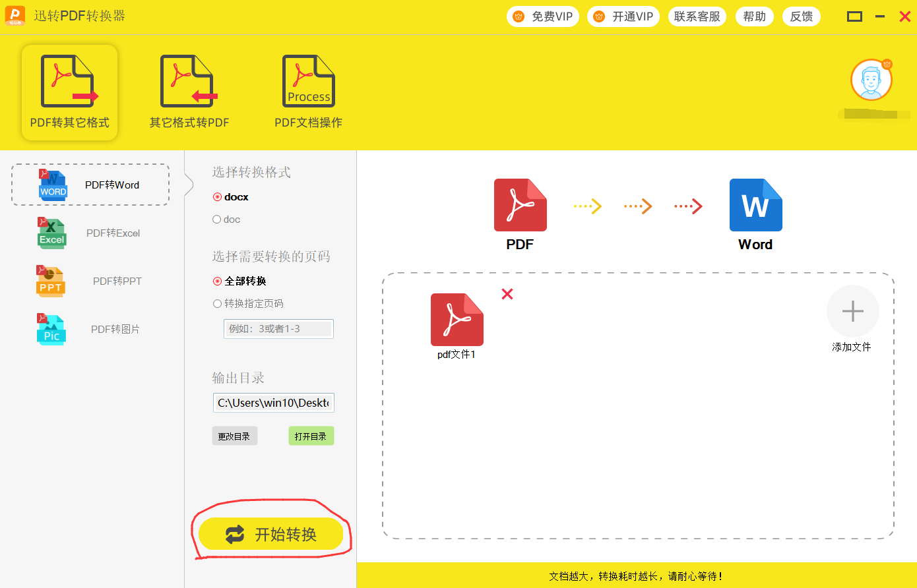Start conversion with 开始转换 button
917x588 pixels.
271,534
